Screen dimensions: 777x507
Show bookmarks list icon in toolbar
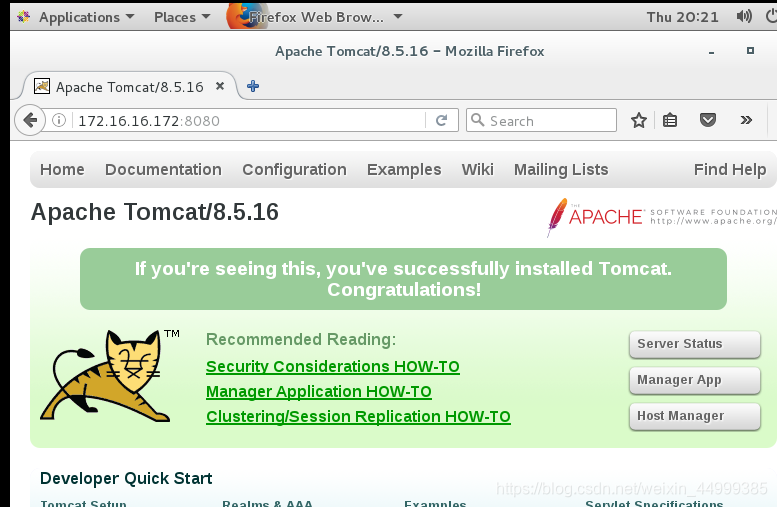pyautogui.click(x=670, y=120)
